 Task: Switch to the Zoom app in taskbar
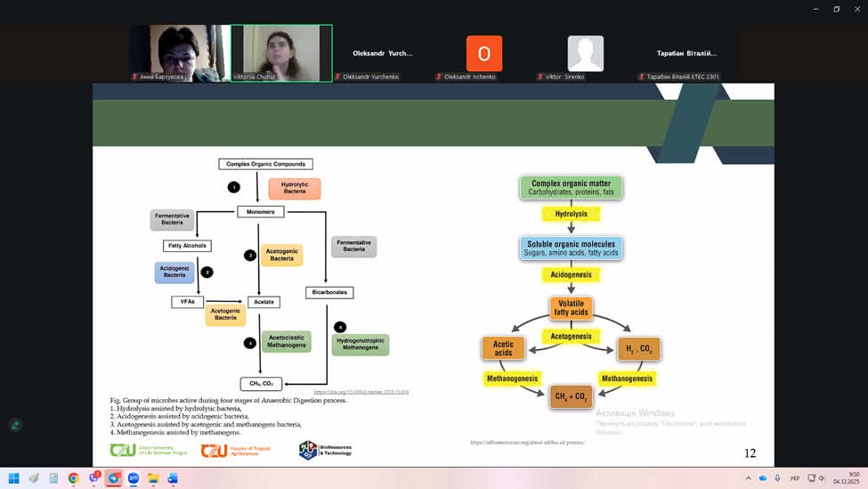[x=134, y=478]
